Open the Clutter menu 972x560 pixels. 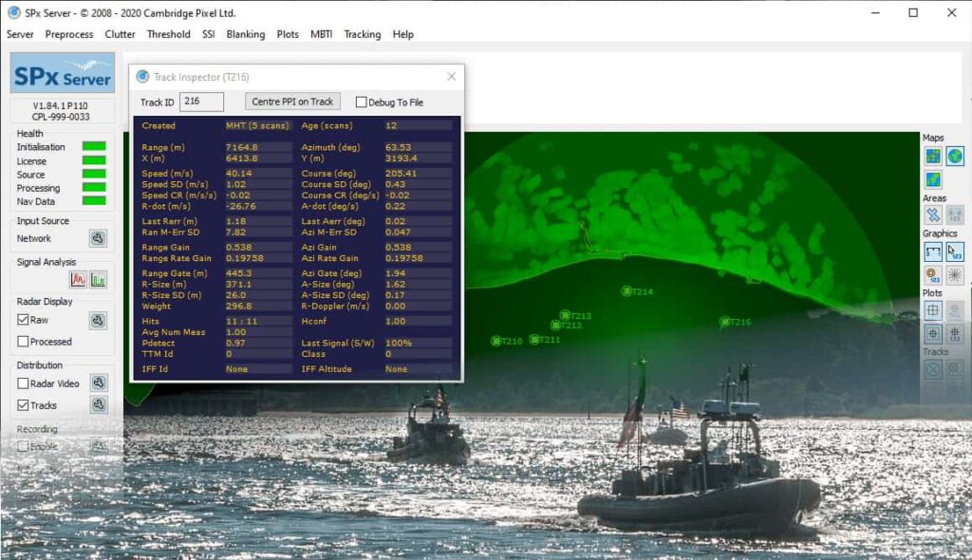click(x=120, y=34)
